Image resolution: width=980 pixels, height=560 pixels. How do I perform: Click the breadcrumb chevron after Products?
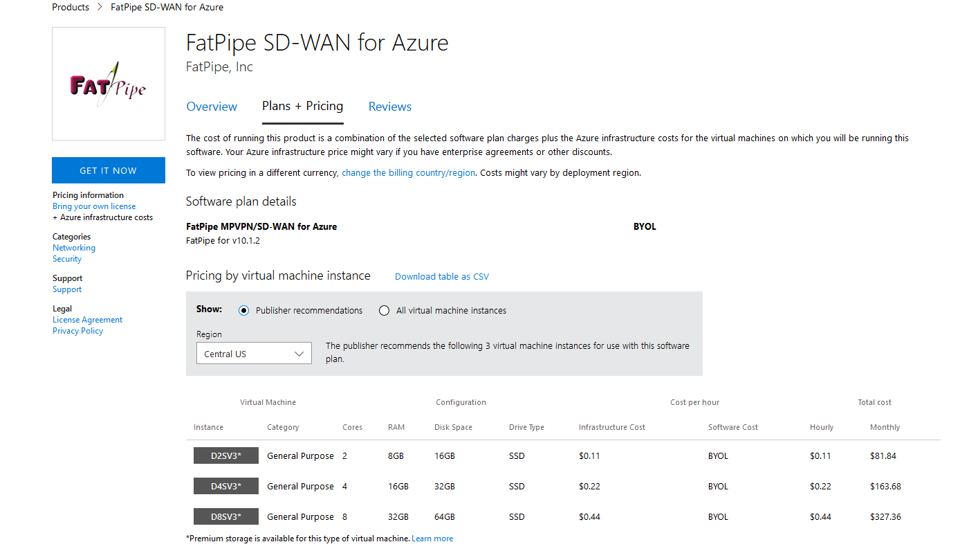pyautogui.click(x=100, y=8)
